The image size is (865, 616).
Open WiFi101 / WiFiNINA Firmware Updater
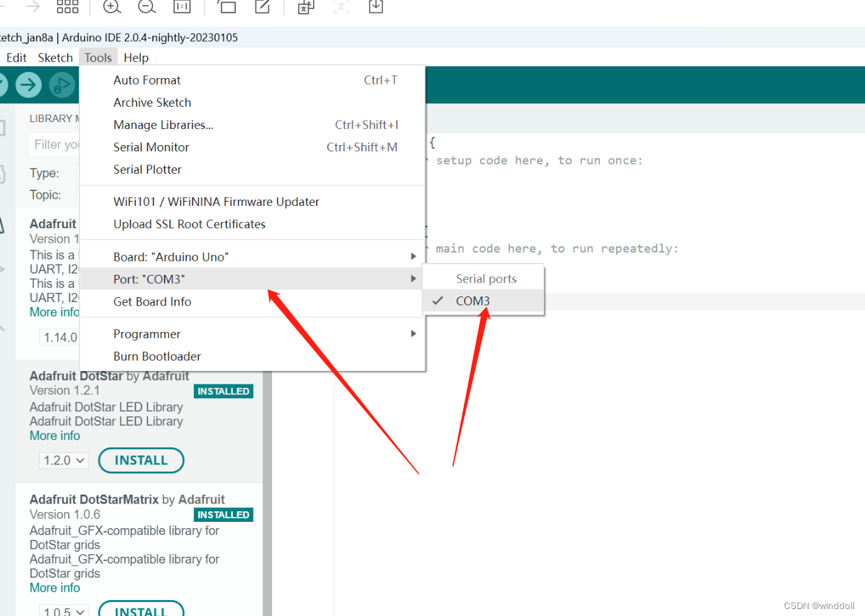[x=253, y=202]
